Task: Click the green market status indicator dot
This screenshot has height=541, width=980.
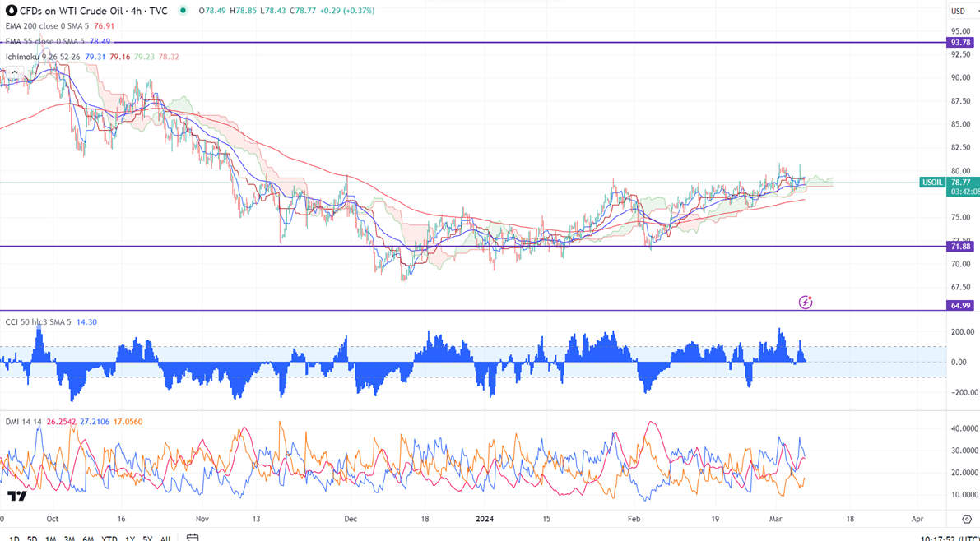Action: pos(183,11)
